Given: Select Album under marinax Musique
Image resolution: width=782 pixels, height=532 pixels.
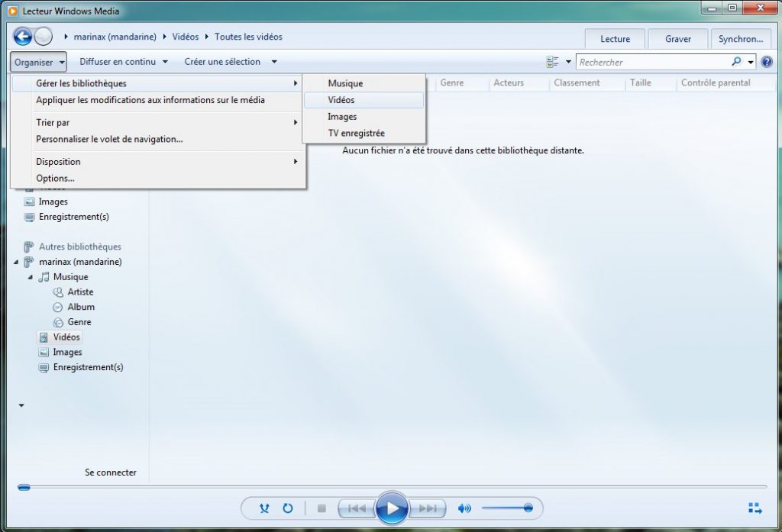Looking at the screenshot, I should [81, 307].
